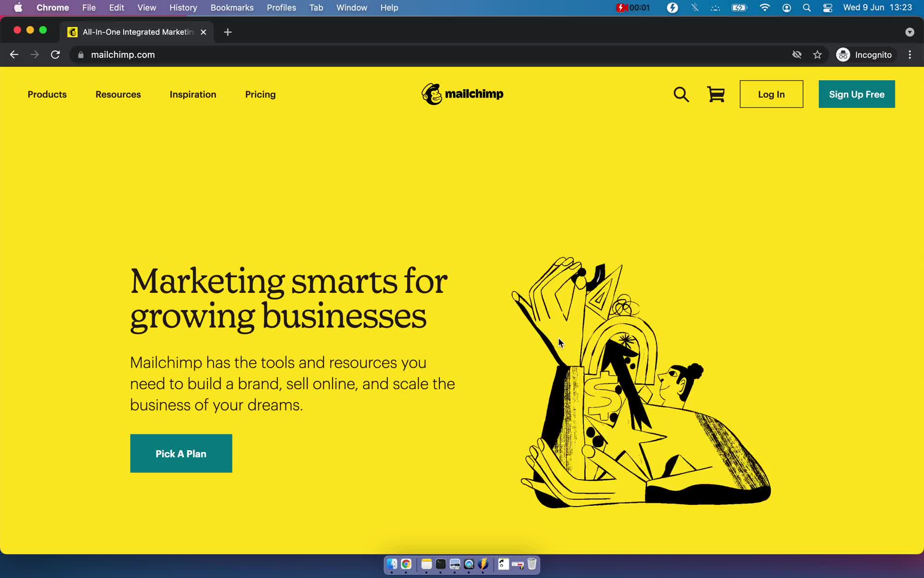Click the hero illustration of hands

[x=641, y=382]
